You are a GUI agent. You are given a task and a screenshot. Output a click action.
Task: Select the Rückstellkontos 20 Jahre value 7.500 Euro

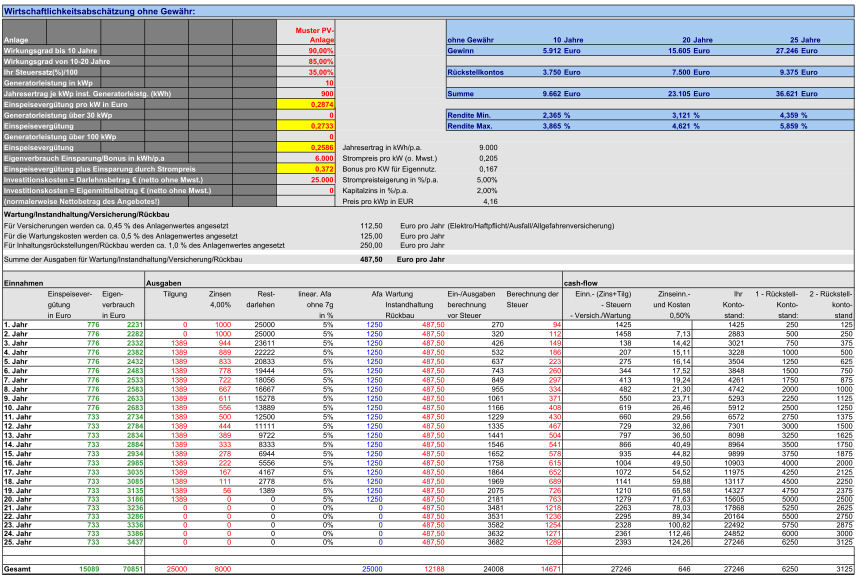tap(684, 71)
